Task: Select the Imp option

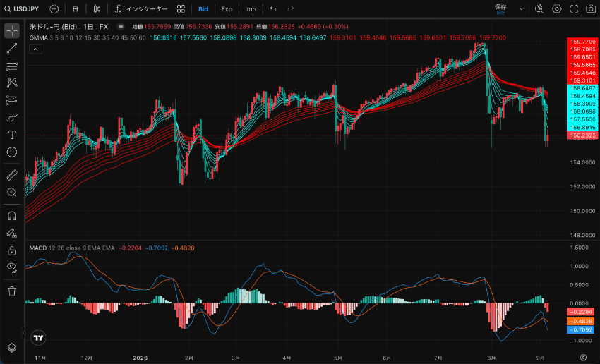Action: tap(251, 8)
